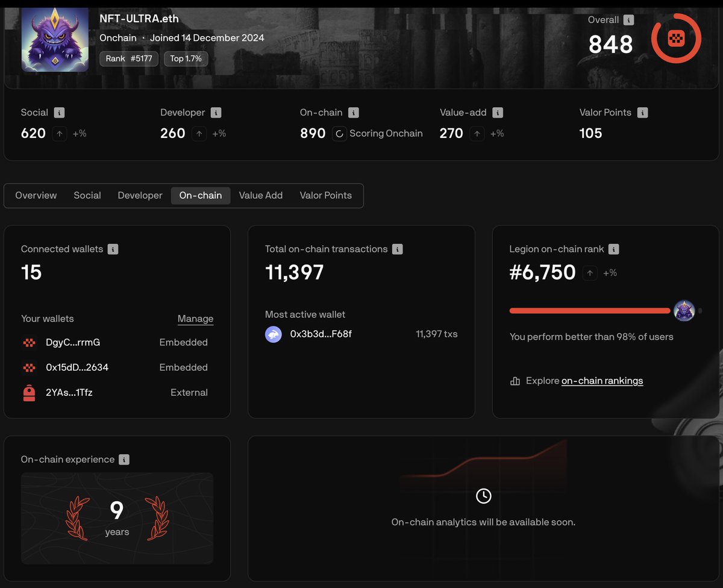
Task: Click the 2YAs...1Tfz backpack wallet icon
Action: point(29,393)
